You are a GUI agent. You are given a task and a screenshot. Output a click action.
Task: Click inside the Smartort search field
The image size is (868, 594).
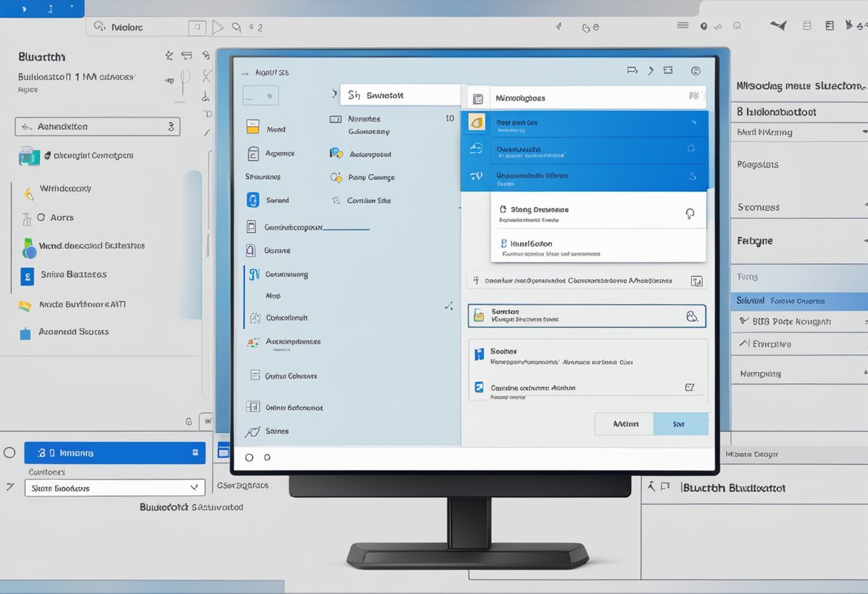(x=400, y=94)
